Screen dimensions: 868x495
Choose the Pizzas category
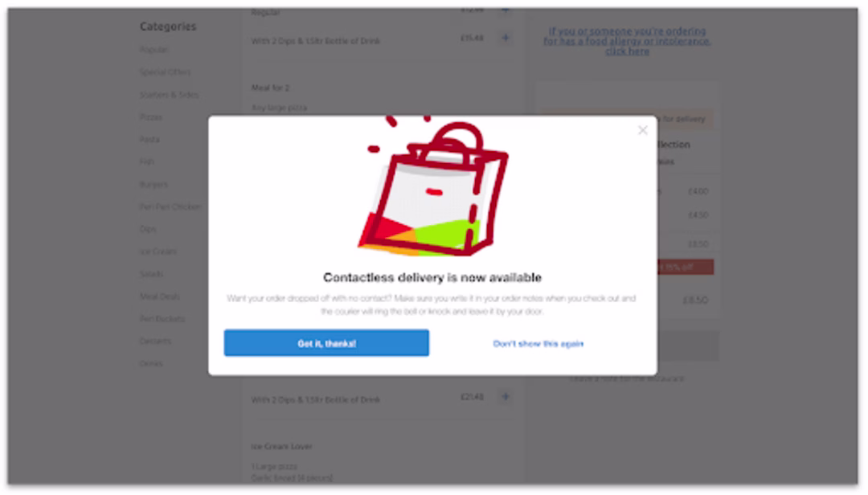150,117
